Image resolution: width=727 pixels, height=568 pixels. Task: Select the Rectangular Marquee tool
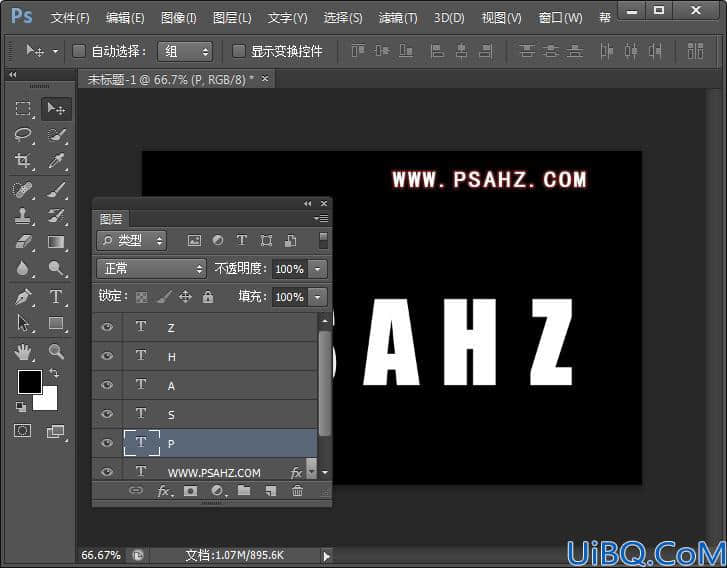[23, 108]
